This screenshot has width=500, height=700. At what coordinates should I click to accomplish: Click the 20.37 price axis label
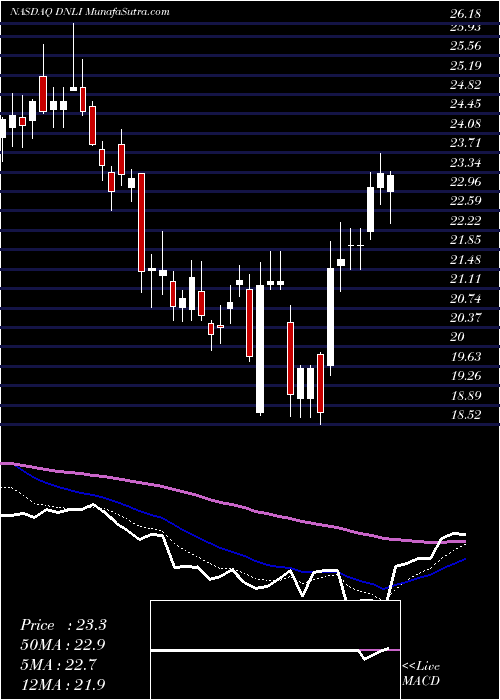(466, 318)
